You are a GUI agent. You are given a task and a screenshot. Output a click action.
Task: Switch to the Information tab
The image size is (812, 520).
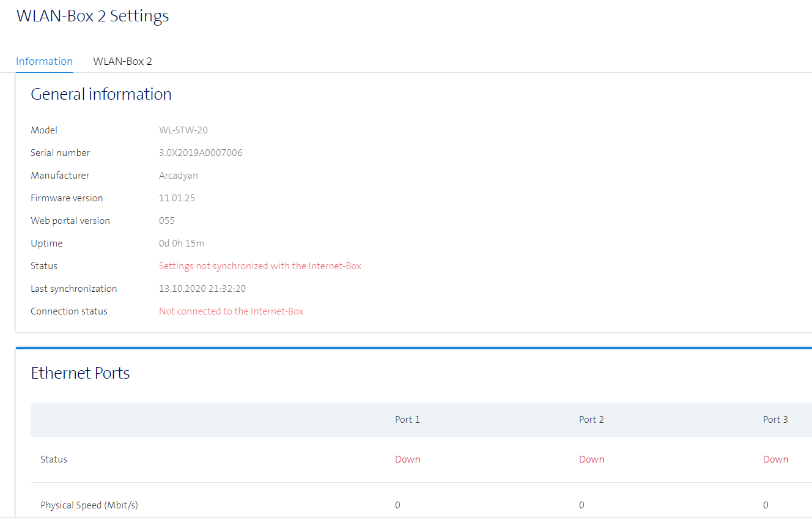44,61
